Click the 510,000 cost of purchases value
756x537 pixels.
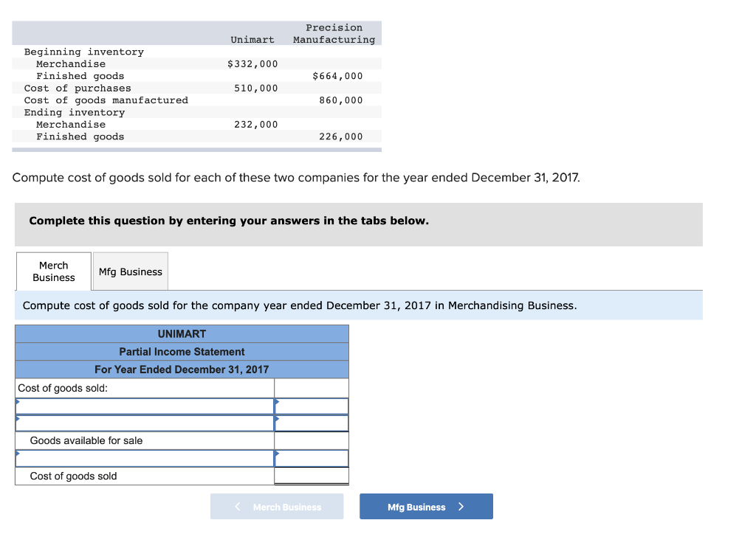coord(256,88)
